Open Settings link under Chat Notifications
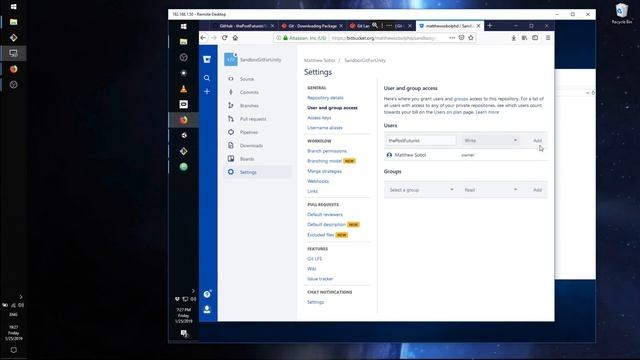The image size is (640, 360). point(316,302)
